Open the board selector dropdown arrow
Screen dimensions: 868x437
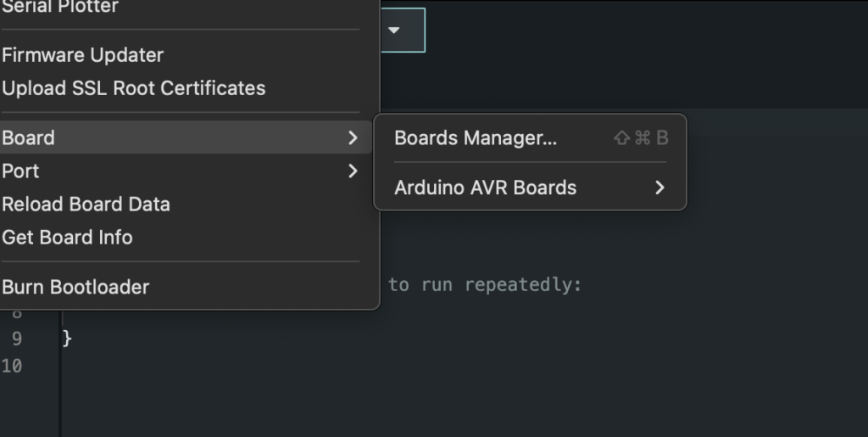393,31
